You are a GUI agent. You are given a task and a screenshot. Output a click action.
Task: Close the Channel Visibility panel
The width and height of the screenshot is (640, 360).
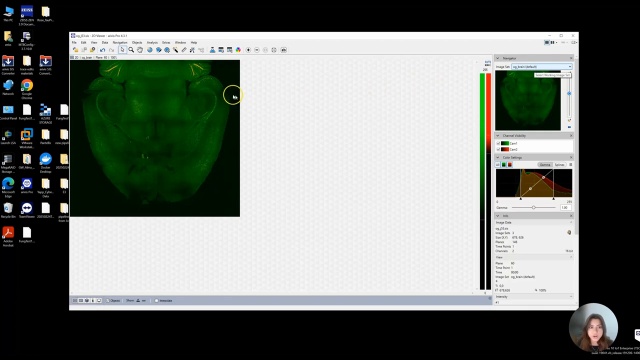(571, 136)
